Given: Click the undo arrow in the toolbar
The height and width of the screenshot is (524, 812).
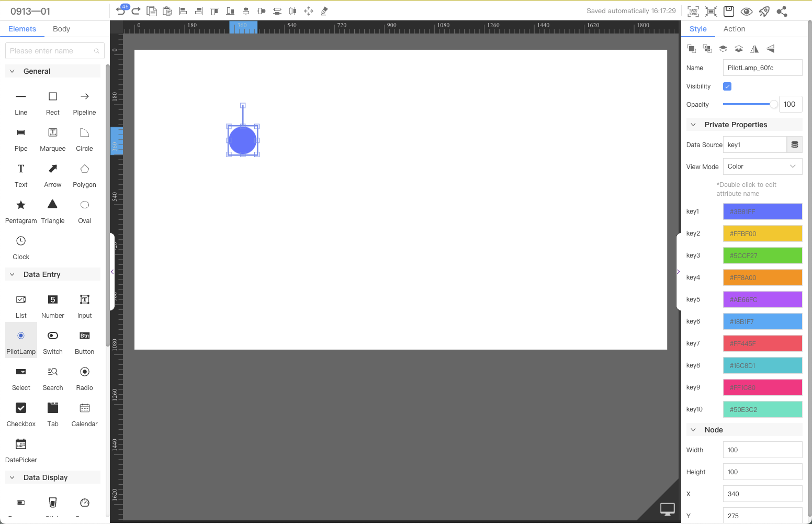Looking at the screenshot, I should click(120, 11).
